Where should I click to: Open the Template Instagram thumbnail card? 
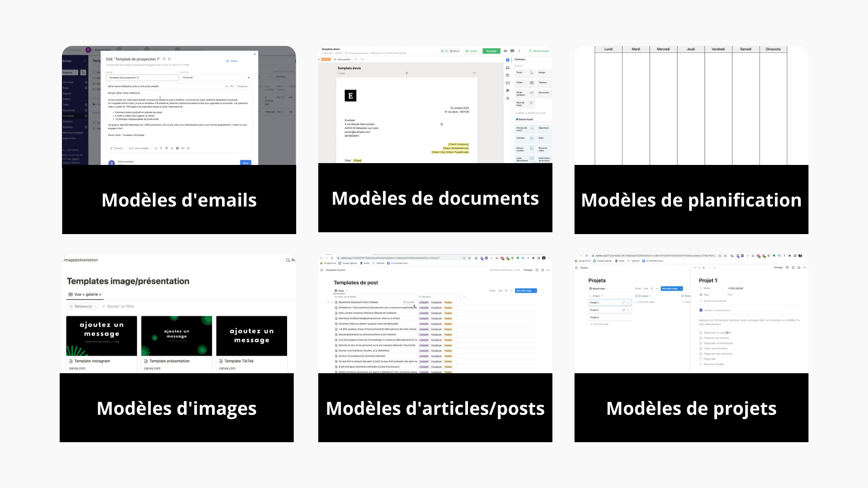[101, 336]
